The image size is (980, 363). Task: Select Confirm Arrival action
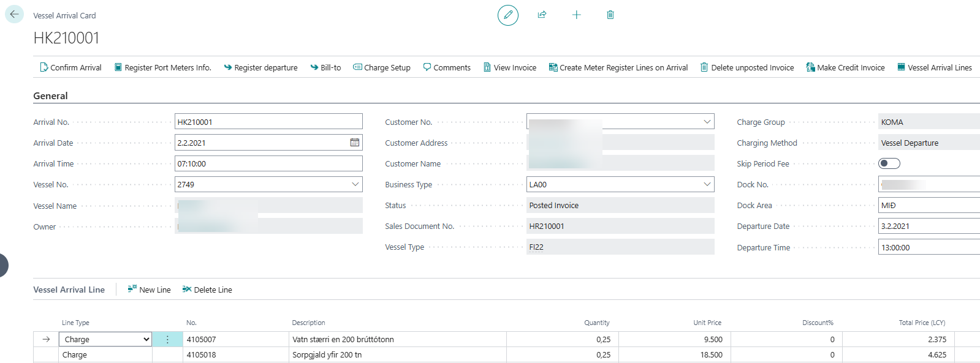[x=70, y=67]
